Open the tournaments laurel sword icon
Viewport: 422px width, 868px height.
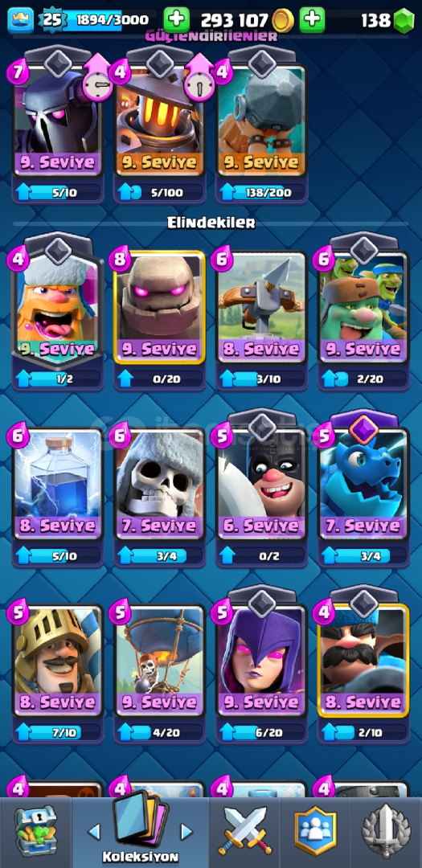click(x=386, y=832)
